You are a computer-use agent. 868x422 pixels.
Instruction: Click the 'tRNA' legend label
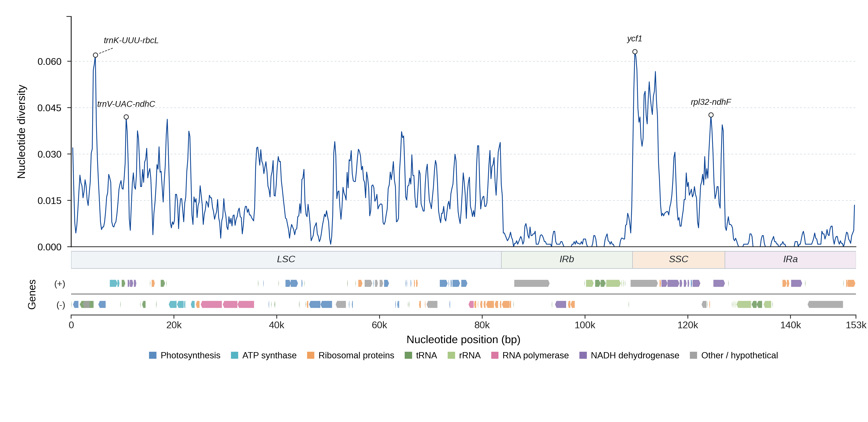pos(427,355)
